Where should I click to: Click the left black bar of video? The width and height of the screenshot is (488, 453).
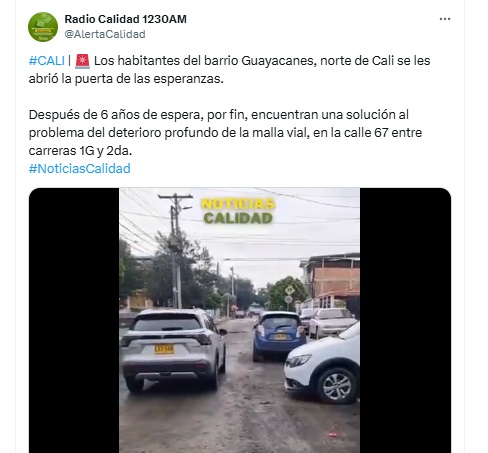click(74, 320)
